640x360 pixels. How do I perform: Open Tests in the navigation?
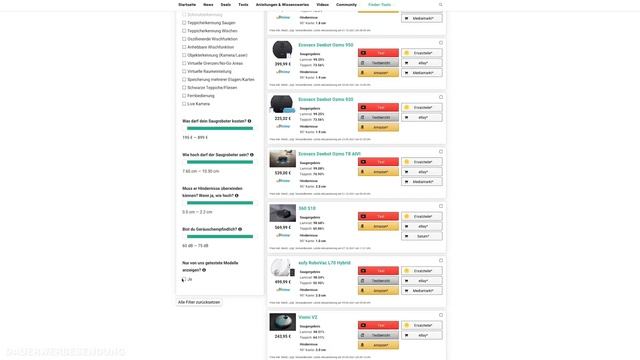(243, 4)
